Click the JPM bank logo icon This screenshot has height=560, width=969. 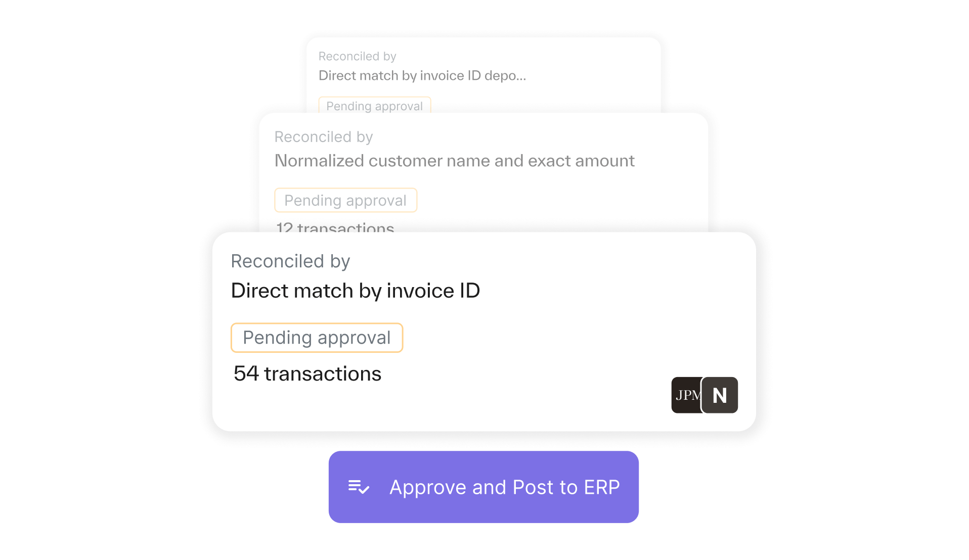tap(686, 395)
